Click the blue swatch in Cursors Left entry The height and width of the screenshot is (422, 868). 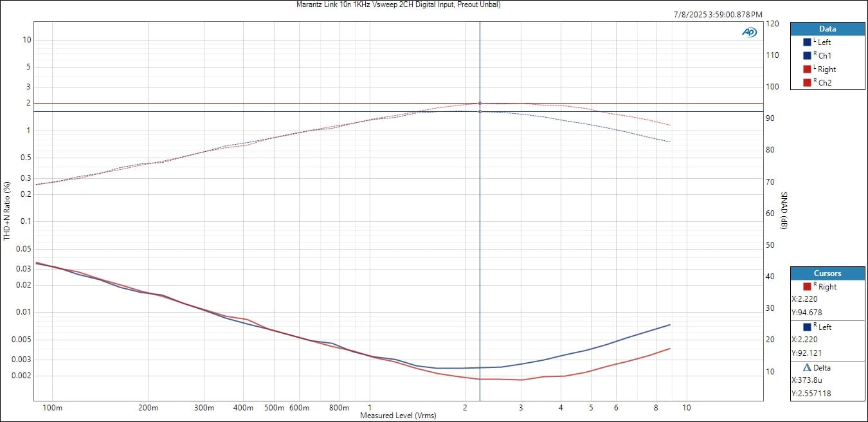(808, 327)
